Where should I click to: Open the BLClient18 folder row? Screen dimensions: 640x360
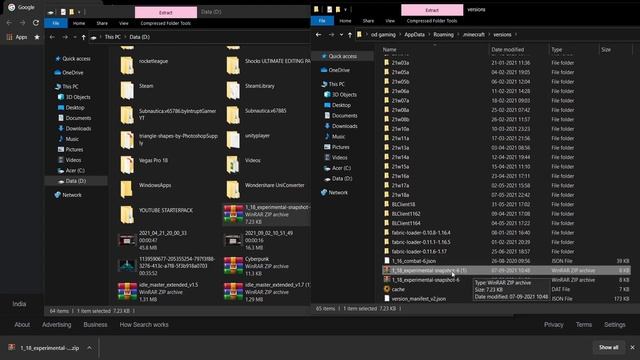tap(506, 204)
